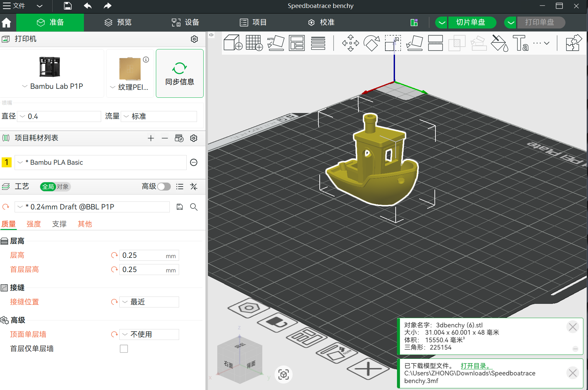Open the 强度 settings tab
Viewport: 588px width, 390px height.
34,224
